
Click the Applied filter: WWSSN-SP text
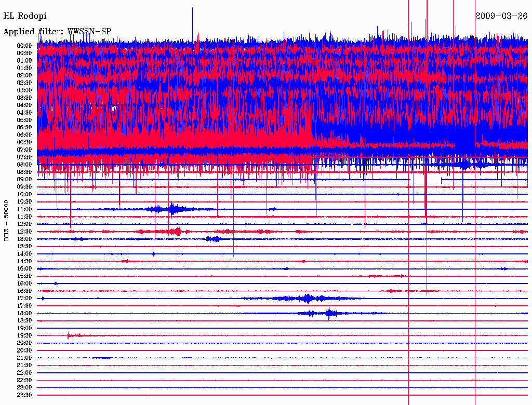[x=57, y=32]
